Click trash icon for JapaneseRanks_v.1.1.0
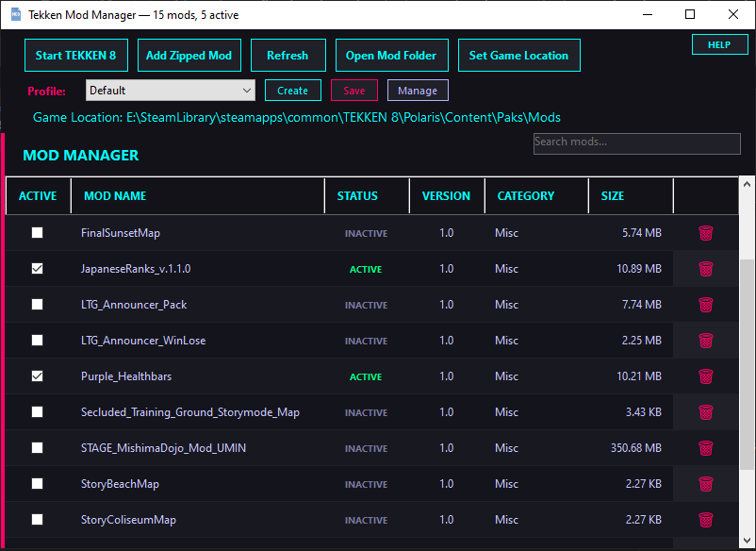This screenshot has width=756, height=551. (705, 269)
